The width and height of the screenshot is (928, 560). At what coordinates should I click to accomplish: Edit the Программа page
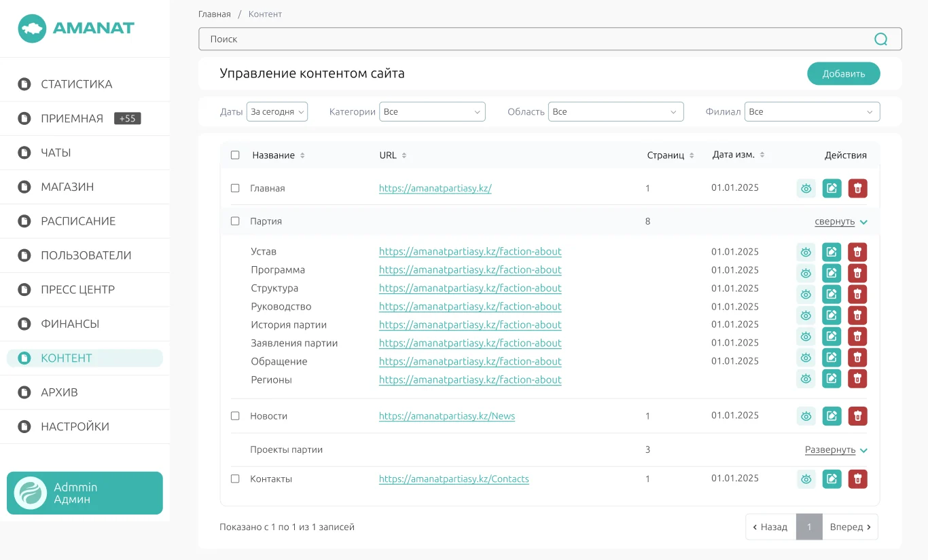coord(832,273)
